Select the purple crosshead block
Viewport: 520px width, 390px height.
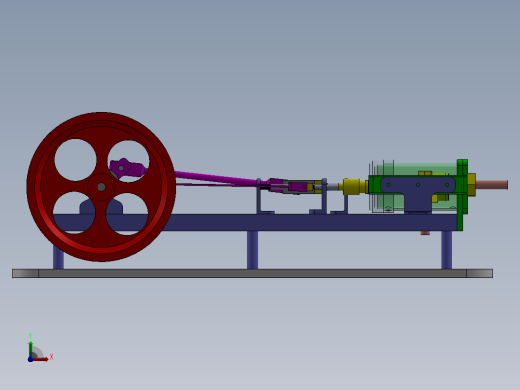coord(298,187)
